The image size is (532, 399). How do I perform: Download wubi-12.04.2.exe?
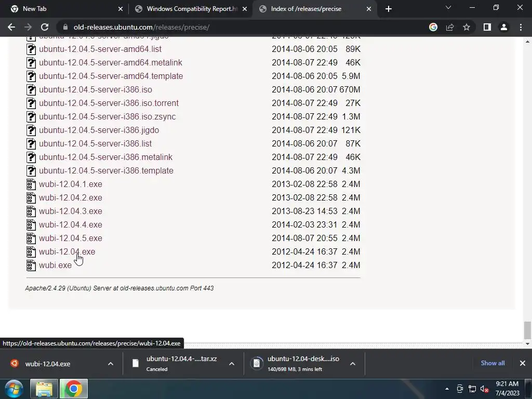[70, 198]
